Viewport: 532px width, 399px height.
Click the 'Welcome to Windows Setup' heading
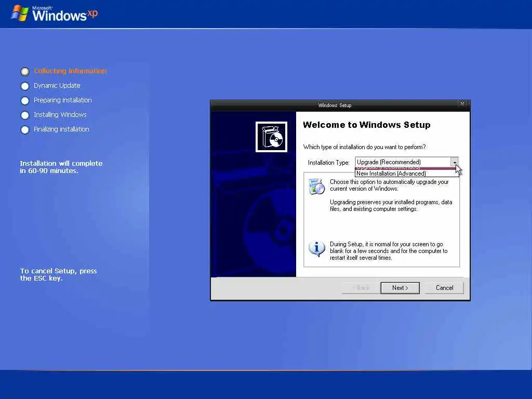click(x=367, y=125)
